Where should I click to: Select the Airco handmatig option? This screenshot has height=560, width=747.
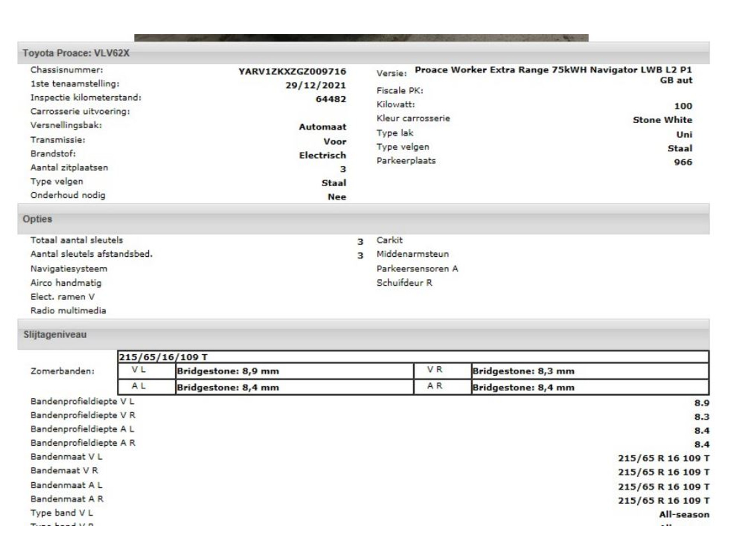point(66,283)
